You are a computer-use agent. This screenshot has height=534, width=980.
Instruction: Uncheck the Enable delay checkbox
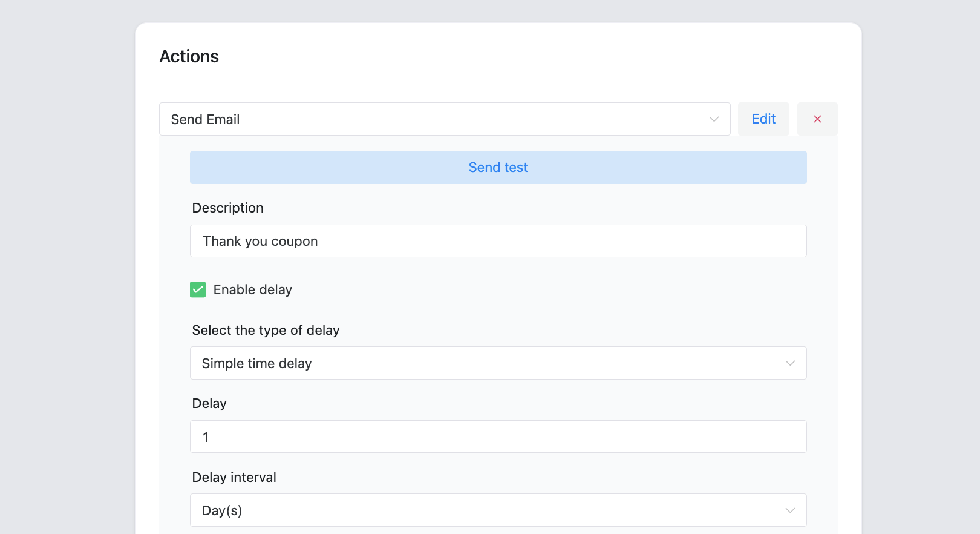(198, 289)
